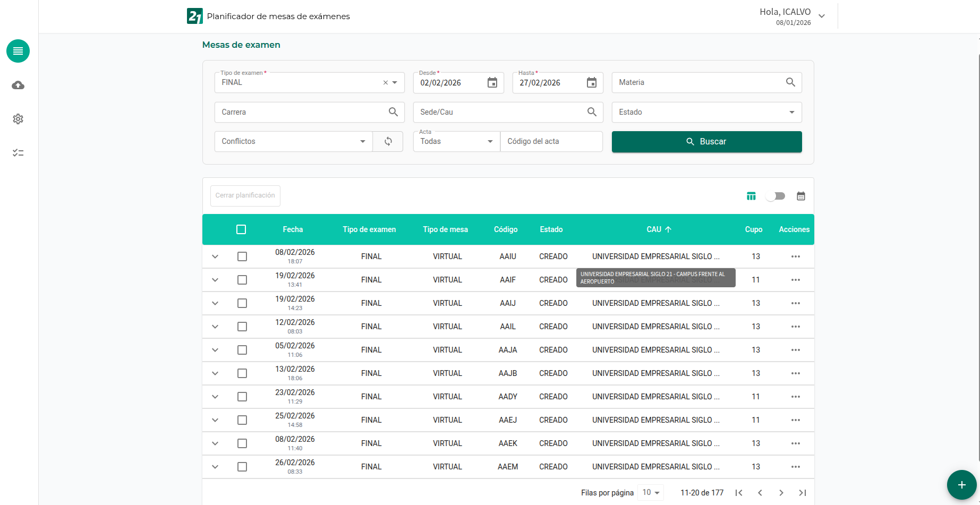Click the refresh icon beside Conflictos
Viewport: 980px width, 505px height.
pyautogui.click(x=388, y=141)
